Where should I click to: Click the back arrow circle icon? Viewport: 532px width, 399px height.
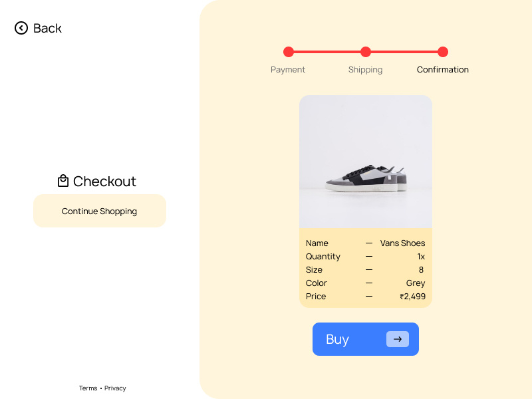(20, 28)
